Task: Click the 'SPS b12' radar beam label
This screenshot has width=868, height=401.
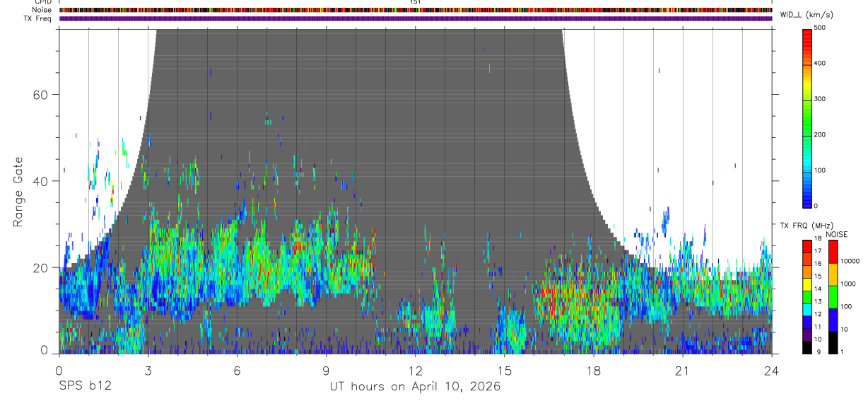Action: pyautogui.click(x=84, y=386)
